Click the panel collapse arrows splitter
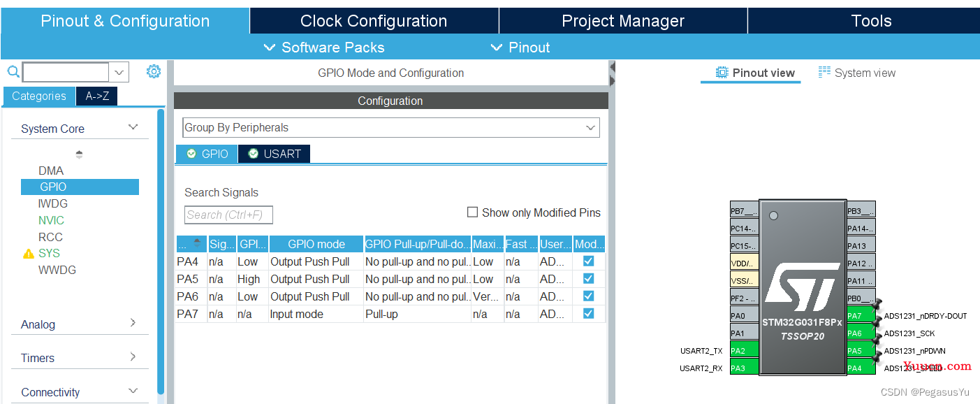 point(612,74)
